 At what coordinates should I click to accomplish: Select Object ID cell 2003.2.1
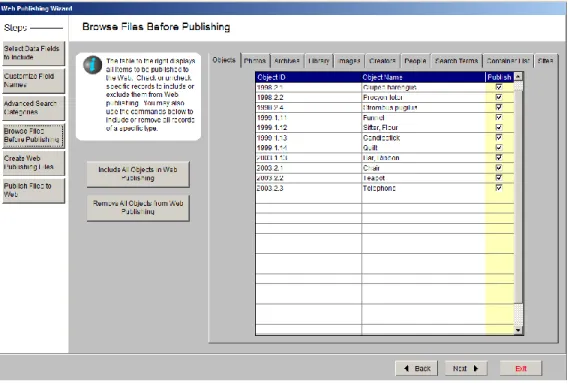(x=309, y=168)
